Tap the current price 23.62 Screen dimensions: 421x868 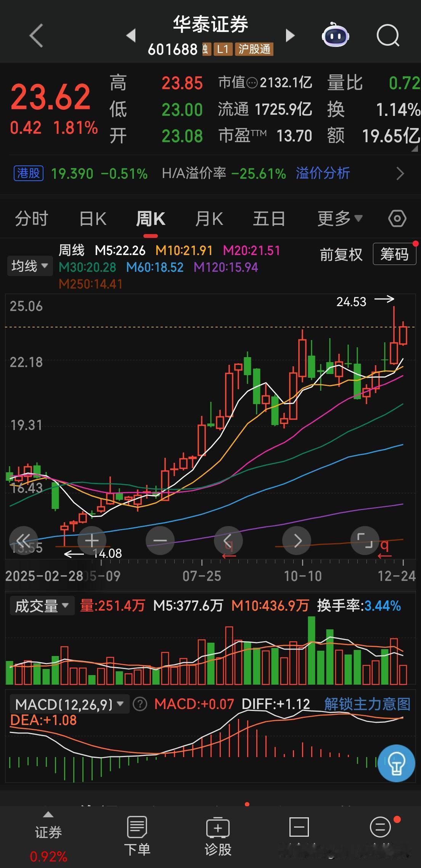click(x=51, y=97)
